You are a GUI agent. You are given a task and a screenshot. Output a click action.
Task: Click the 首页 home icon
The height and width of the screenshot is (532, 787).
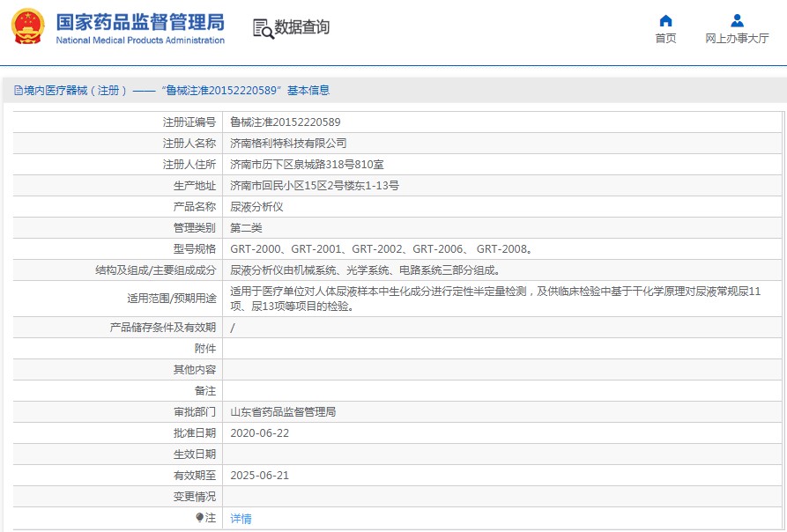click(665, 20)
